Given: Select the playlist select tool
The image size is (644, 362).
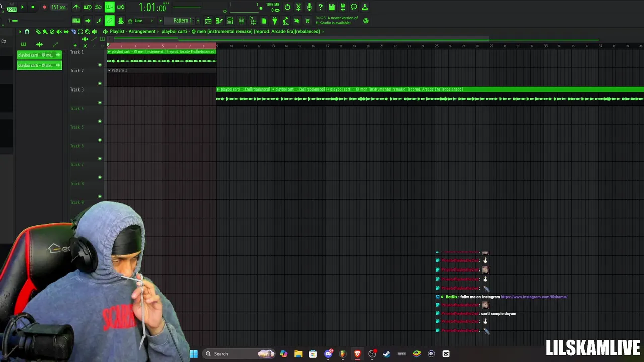Looking at the screenshot, I should pyautogui.click(x=80, y=32).
